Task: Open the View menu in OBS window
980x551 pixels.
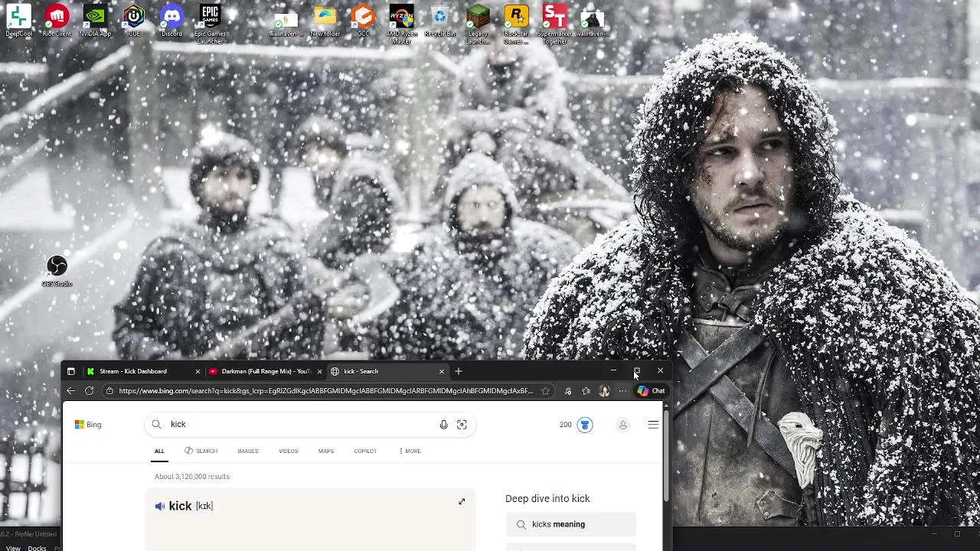Action: (13, 548)
